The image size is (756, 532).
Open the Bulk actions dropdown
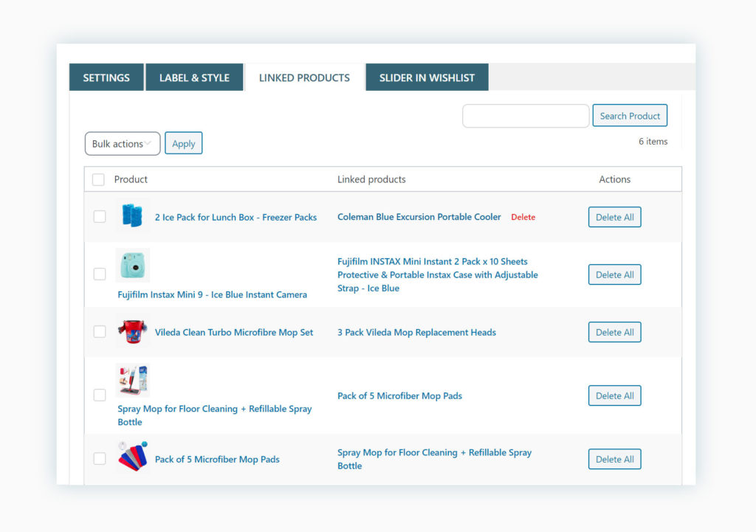tap(122, 144)
